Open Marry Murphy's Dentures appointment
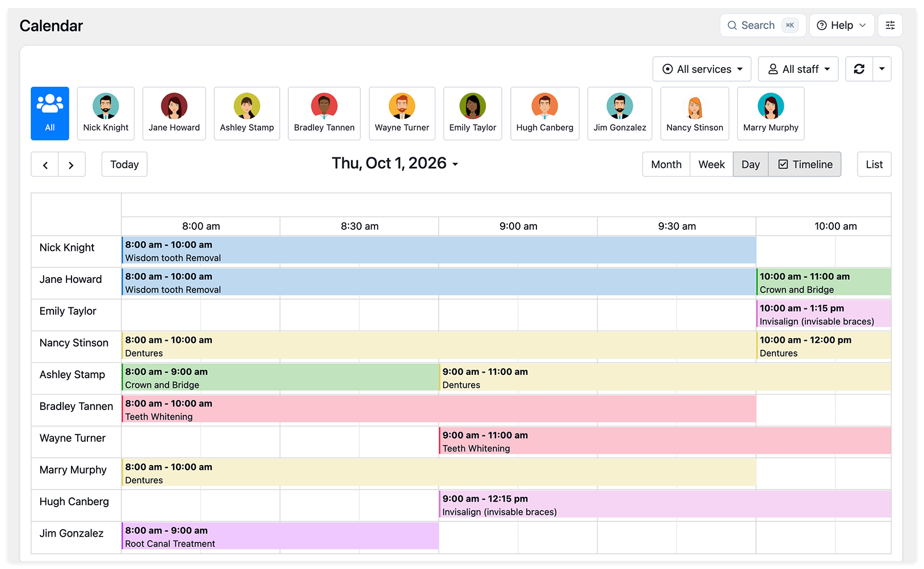924x569 pixels. [x=439, y=473]
